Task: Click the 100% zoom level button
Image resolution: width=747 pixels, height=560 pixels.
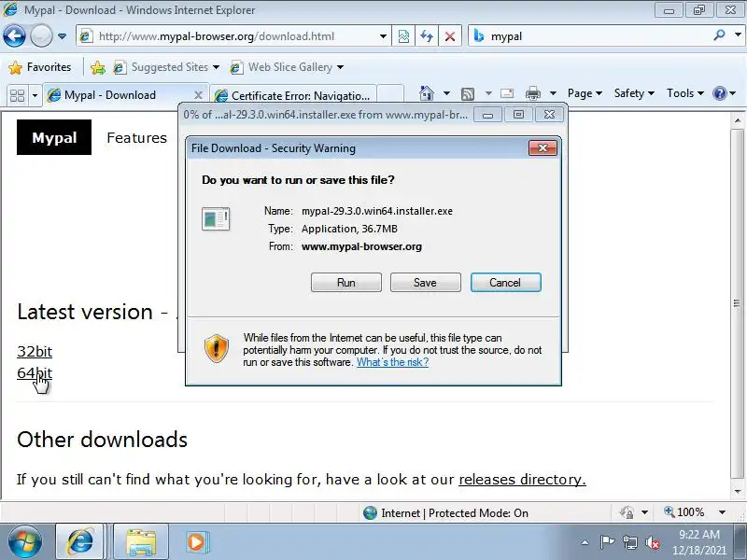Action: pyautogui.click(x=684, y=512)
